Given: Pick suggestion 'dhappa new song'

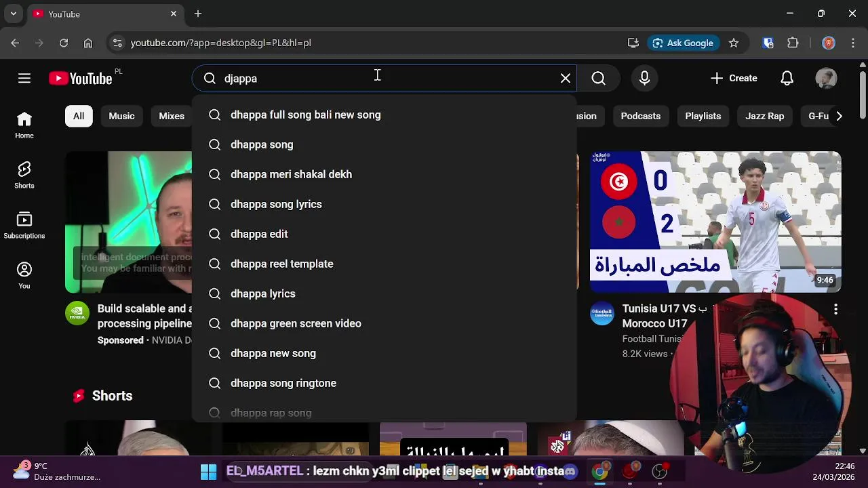Looking at the screenshot, I should click(384, 353).
